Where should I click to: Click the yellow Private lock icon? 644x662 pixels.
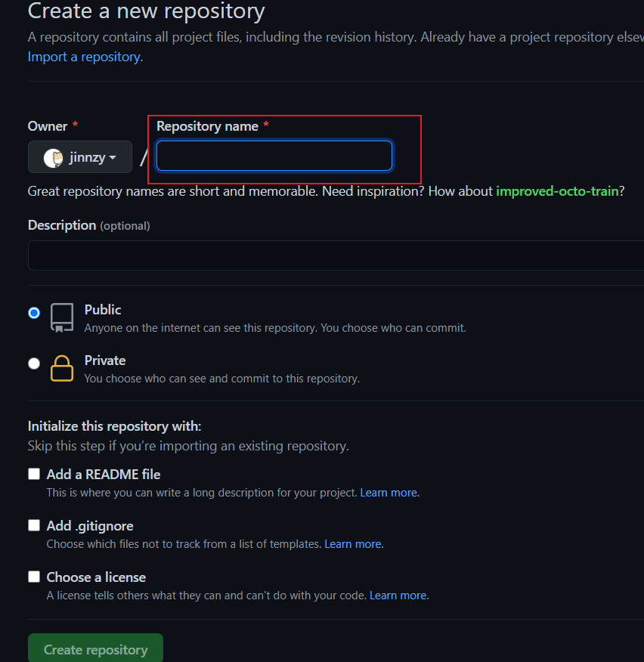point(62,368)
